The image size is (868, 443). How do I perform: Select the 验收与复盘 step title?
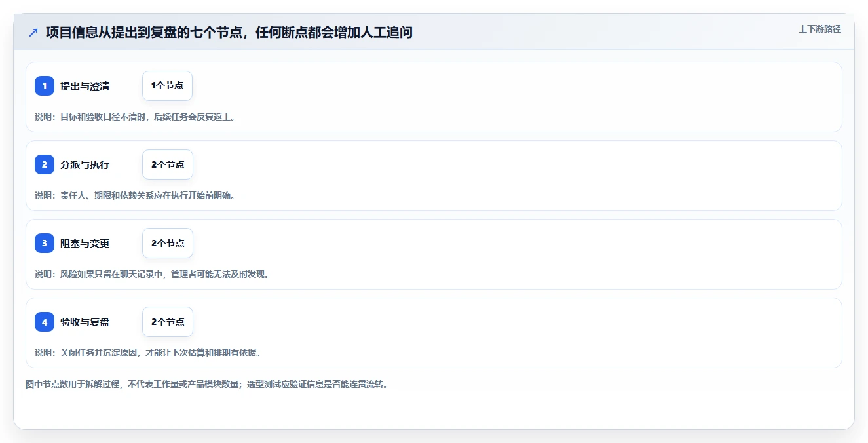(85, 322)
